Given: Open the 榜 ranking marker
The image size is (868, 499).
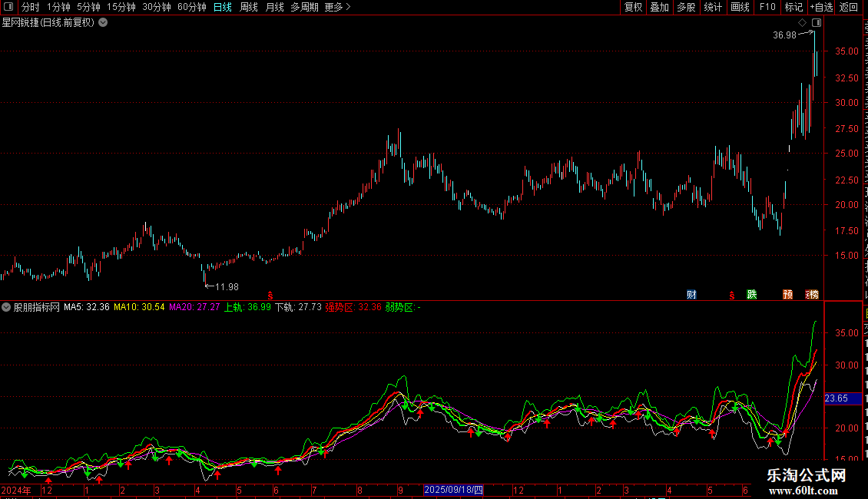Looking at the screenshot, I should (x=813, y=294).
